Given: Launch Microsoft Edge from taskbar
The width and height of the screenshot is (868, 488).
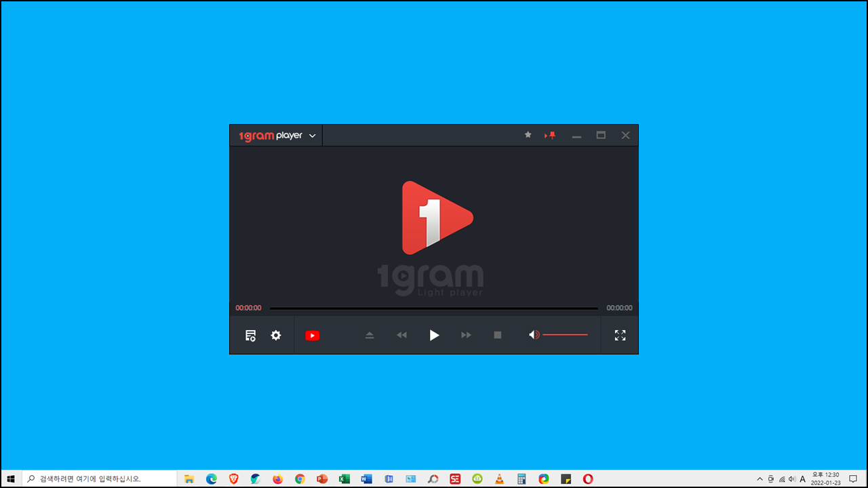Looking at the screenshot, I should [x=212, y=479].
